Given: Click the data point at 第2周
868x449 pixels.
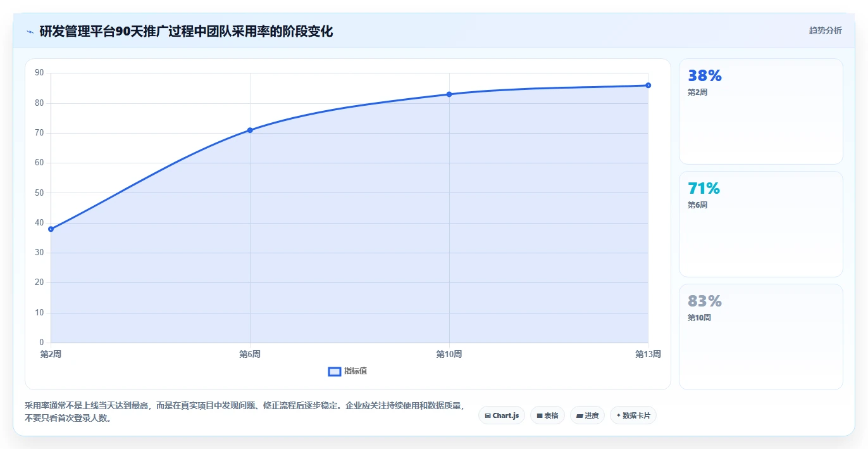Looking at the screenshot, I should tap(51, 229).
